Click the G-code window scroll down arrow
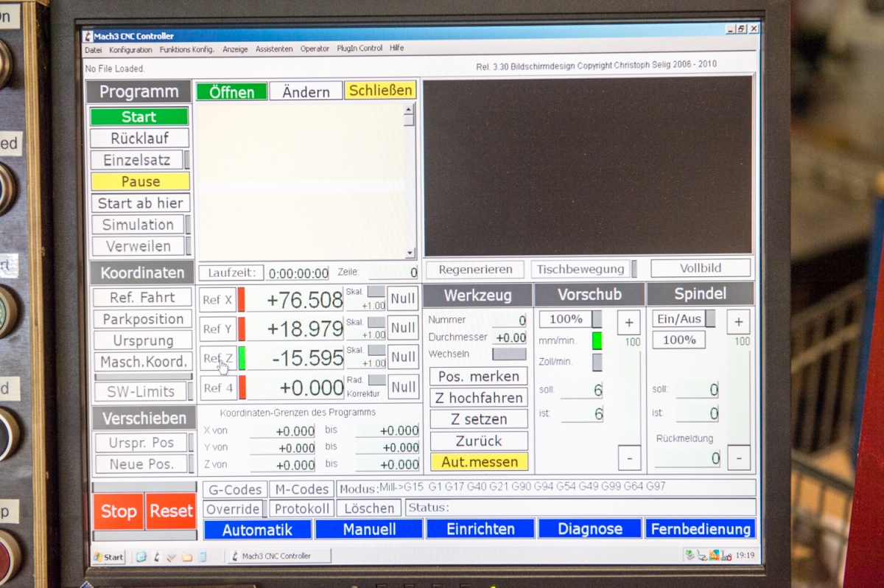884x588 pixels. coord(410,253)
